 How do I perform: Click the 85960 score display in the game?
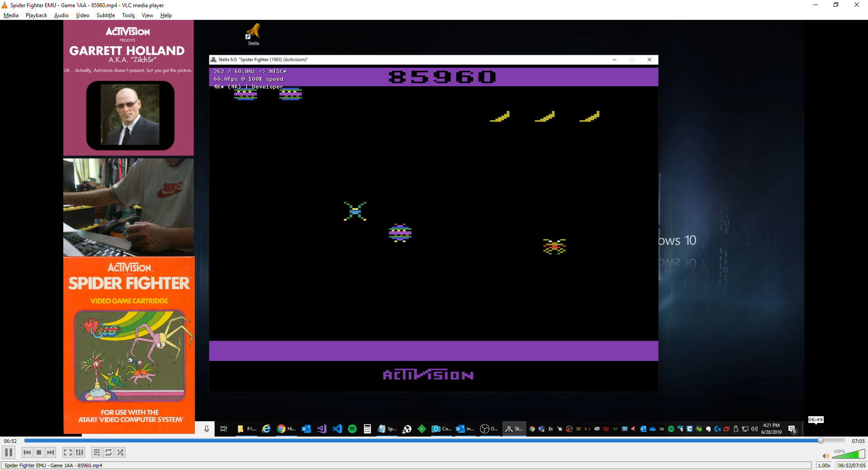coord(442,77)
